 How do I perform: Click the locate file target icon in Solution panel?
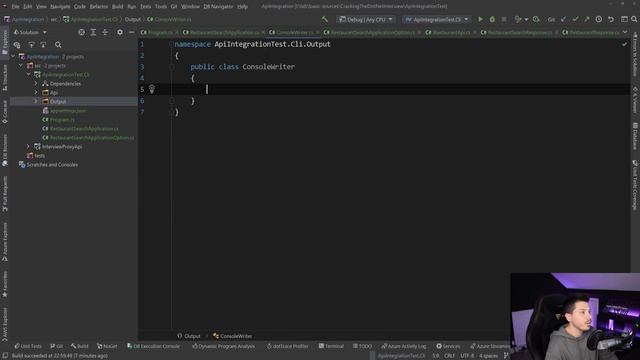82,32
